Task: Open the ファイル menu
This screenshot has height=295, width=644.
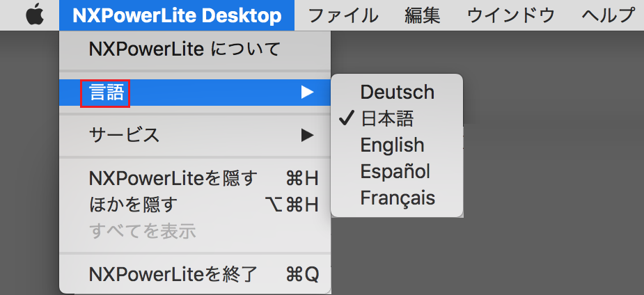Action: (x=343, y=15)
